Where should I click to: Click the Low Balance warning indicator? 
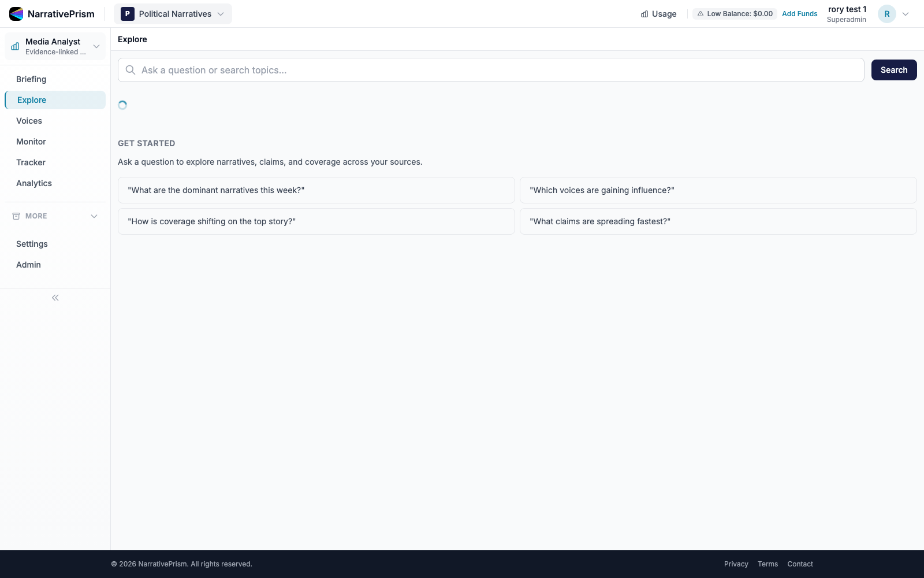pyautogui.click(x=735, y=13)
